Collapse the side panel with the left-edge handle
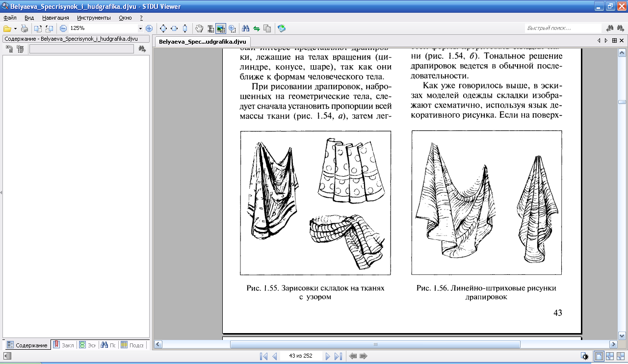Image resolution: width=628 pixels, height=364 pixels. 1,193
